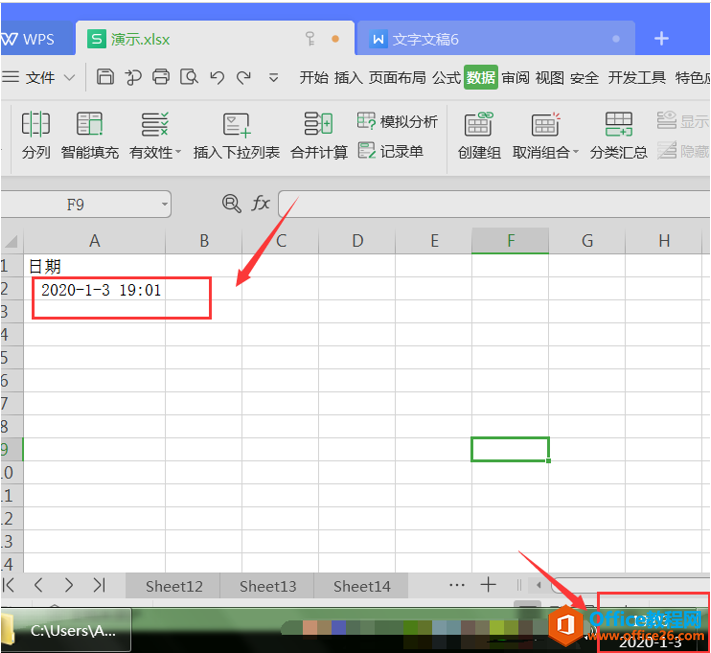Open Print Preview icon
Image resolution: width=711 pixels, height=653 pixels.
tap(189, 77)
